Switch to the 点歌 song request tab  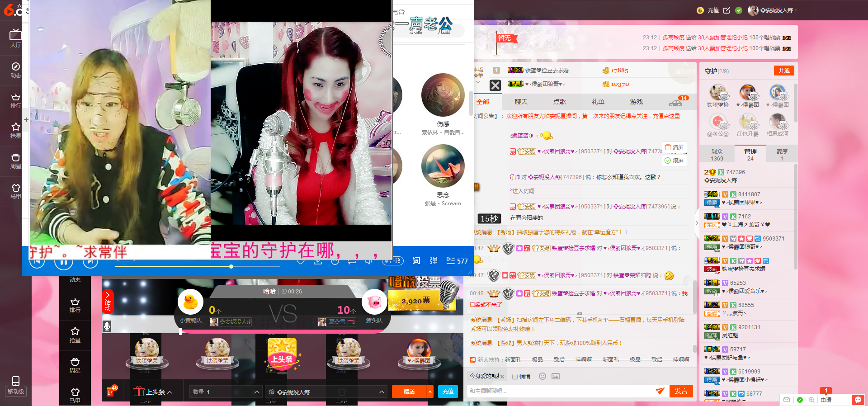pyautogui.click(x=560, y=102)
